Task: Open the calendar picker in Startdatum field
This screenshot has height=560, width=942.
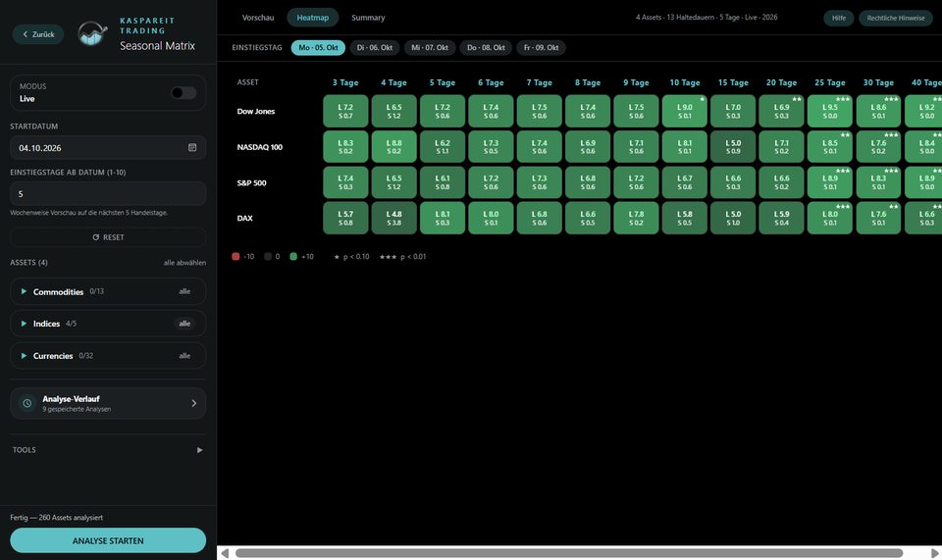Action: pos(192,148)
